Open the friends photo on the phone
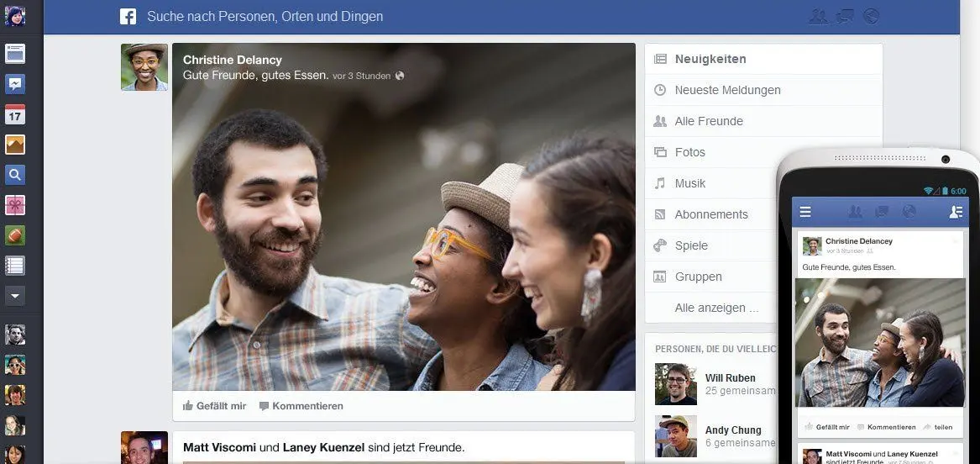This screenshot has height=464, width=980. 880,343
